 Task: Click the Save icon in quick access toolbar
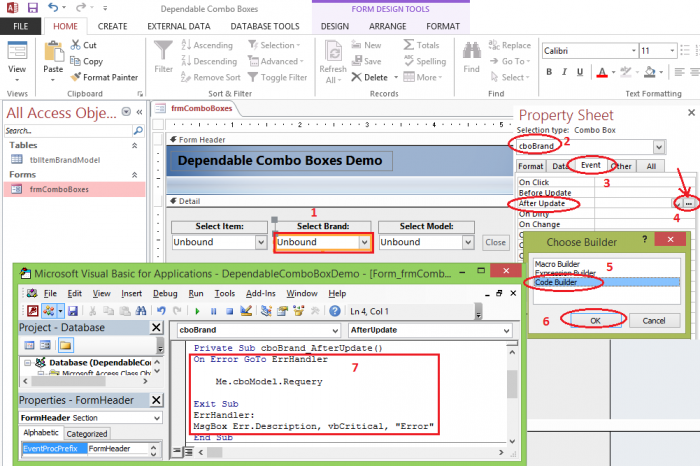pos(33,8)
